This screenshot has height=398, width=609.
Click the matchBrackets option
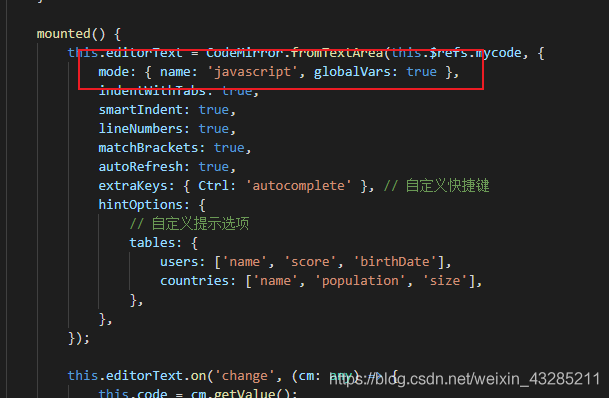pyautogui.click(x=148, y=148)
